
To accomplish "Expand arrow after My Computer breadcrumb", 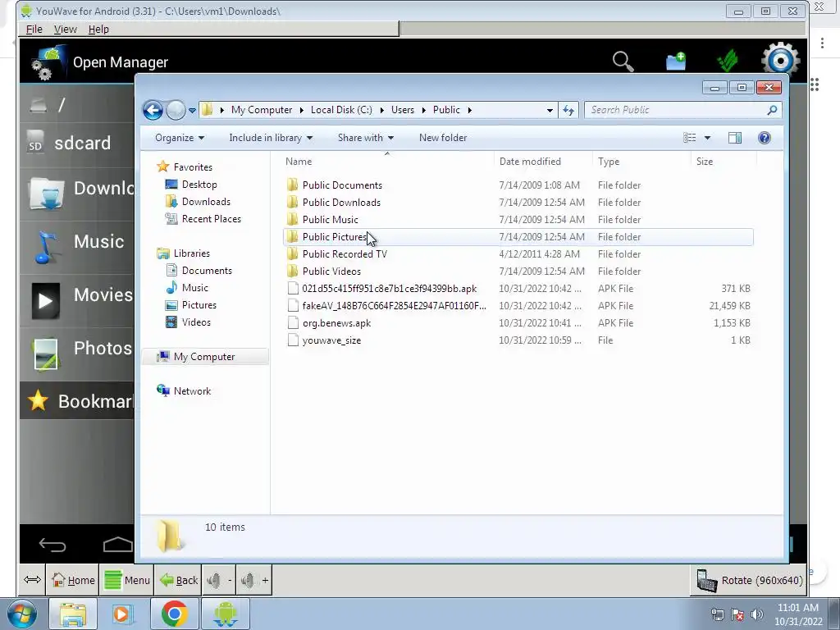I will coord(301,111).
